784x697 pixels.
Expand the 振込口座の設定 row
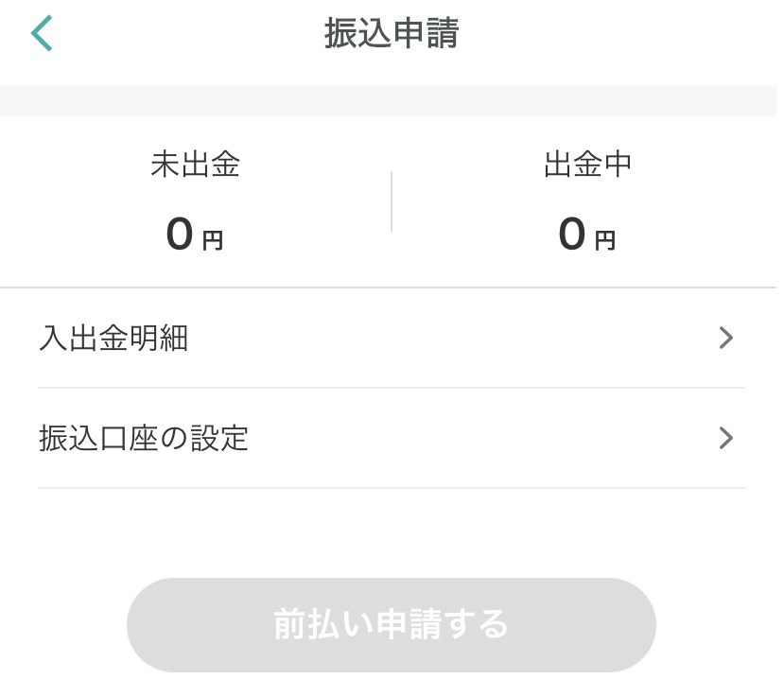click(x=392, y=438)
